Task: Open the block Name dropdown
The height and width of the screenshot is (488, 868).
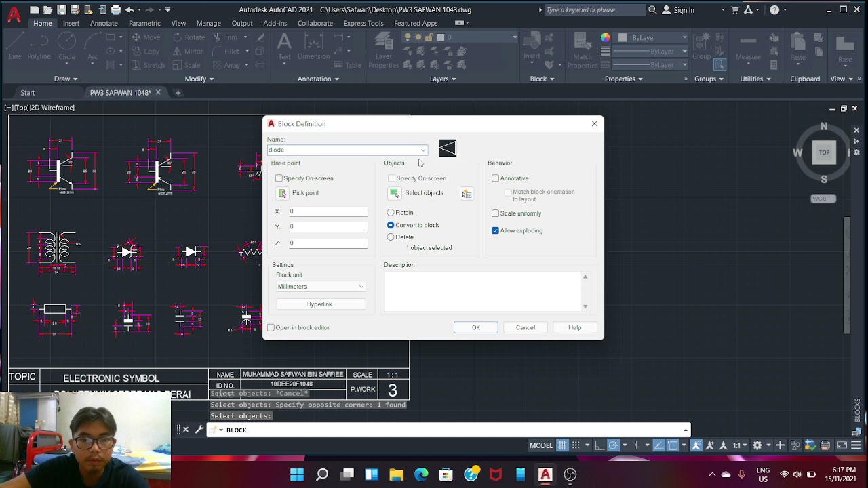Action: [423, 150]
